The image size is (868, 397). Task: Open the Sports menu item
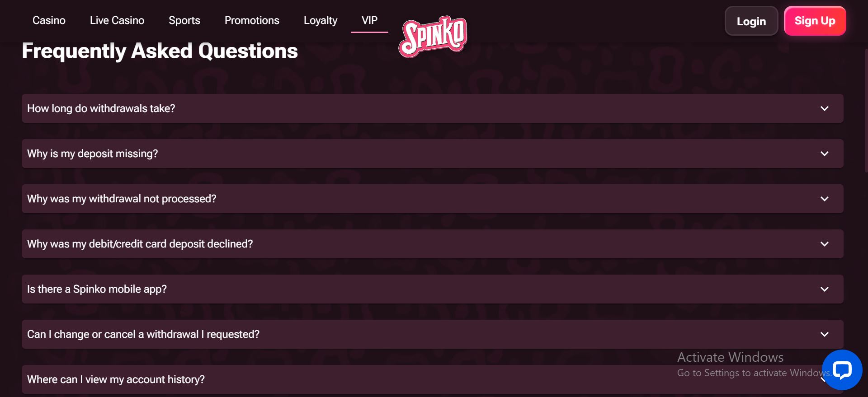[x=184, y=20]
